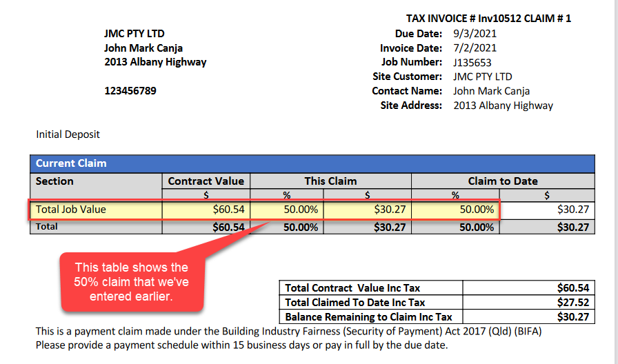Select the Balance Remaining to Claim Inc Tax label

point(368,316)
